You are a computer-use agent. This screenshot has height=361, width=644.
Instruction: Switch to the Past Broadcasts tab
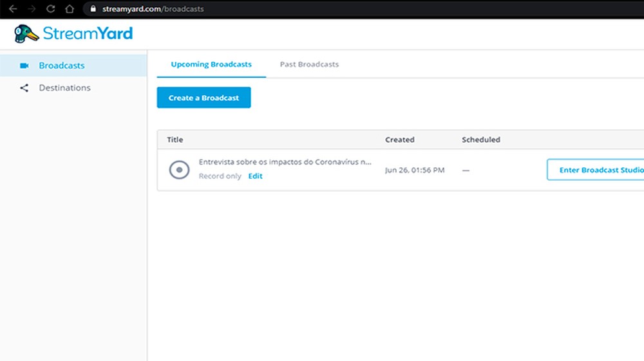(309, 64)
